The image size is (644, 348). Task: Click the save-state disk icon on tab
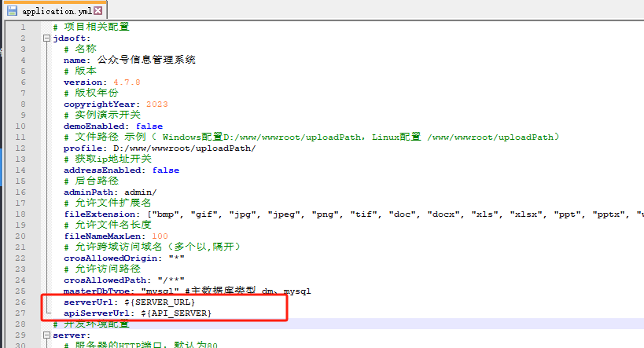[13, 12]
